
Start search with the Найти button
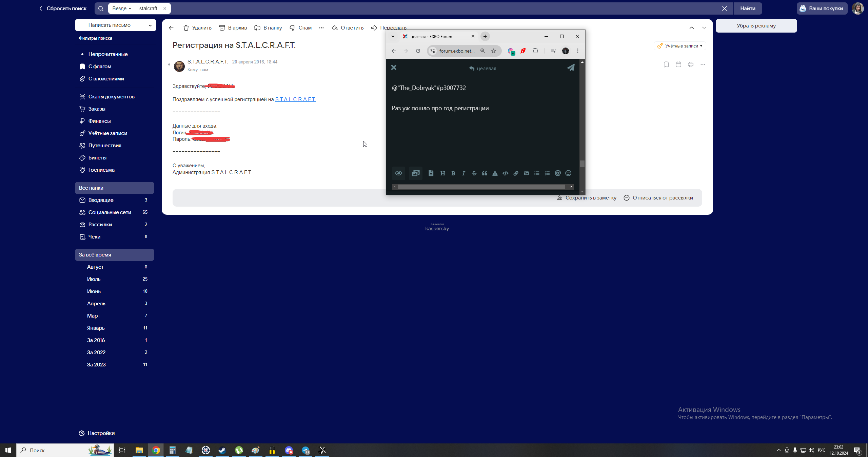748,8
